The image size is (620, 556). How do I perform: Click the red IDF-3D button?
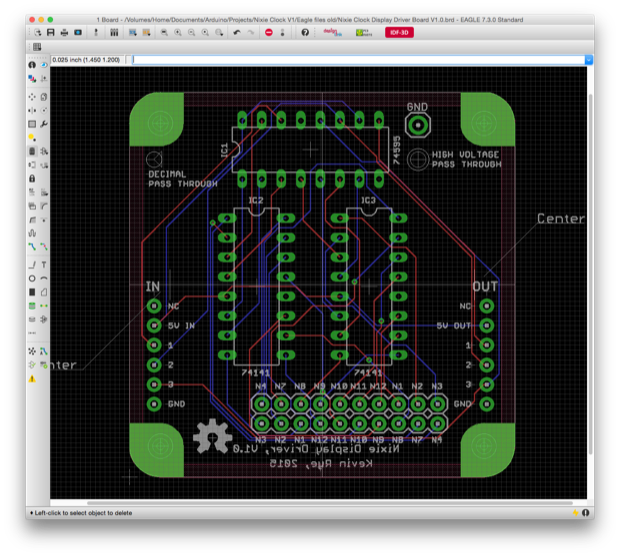pos(399,32)
